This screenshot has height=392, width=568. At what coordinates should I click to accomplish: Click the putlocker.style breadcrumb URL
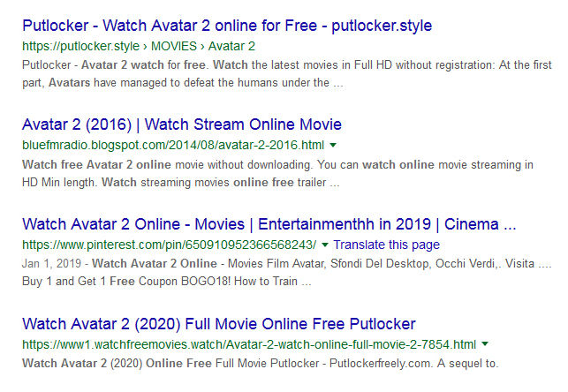(139, 46)
